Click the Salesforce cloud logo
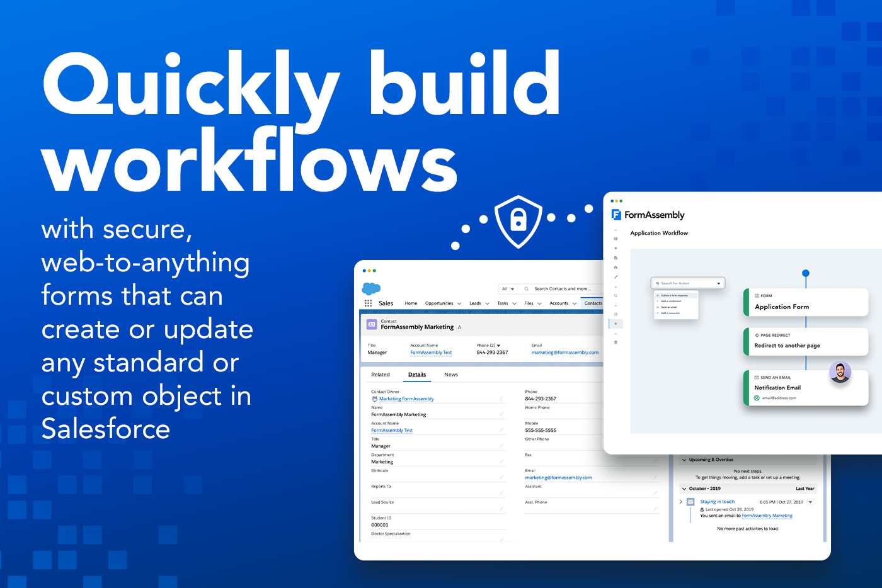 click(x=371, y=288)
